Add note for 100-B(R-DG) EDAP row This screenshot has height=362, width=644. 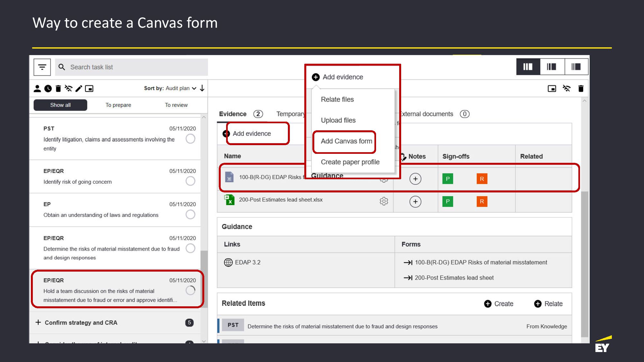coord(415,179)
